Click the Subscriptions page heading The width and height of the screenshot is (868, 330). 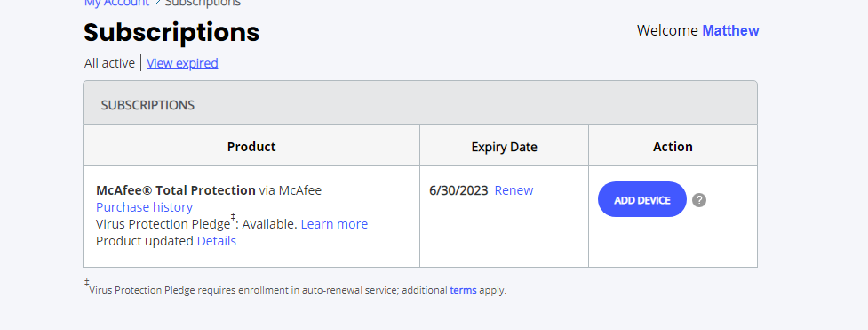tap(171, 32)
